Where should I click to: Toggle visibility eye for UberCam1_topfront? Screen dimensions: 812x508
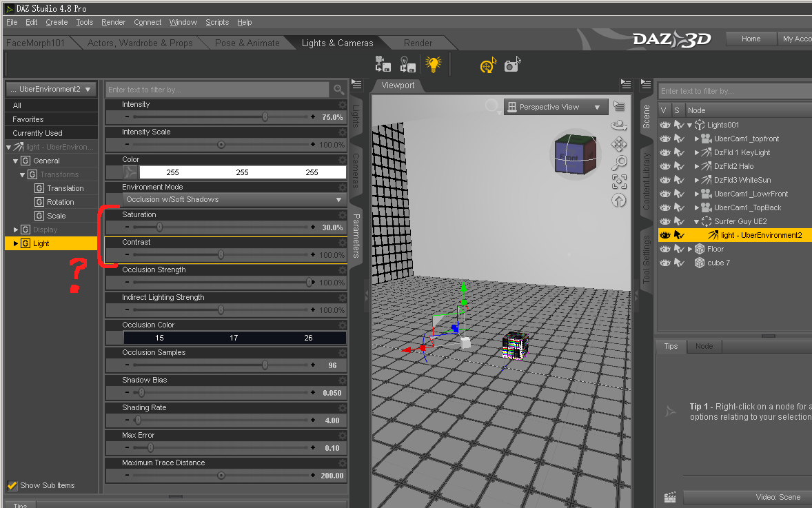665,139
